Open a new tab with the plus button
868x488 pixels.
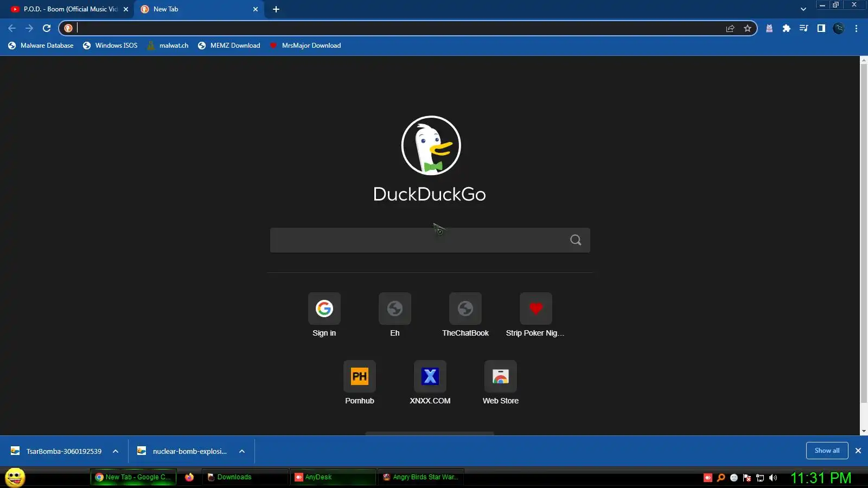(276, 9)
